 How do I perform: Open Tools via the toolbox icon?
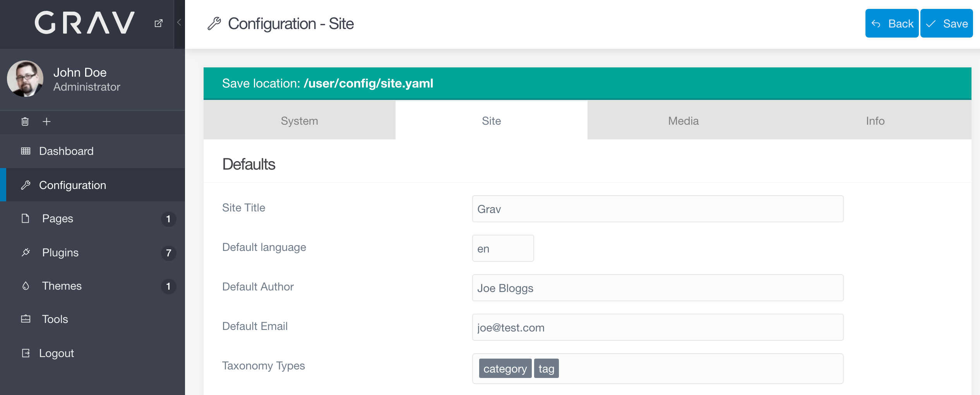(26, 319)
